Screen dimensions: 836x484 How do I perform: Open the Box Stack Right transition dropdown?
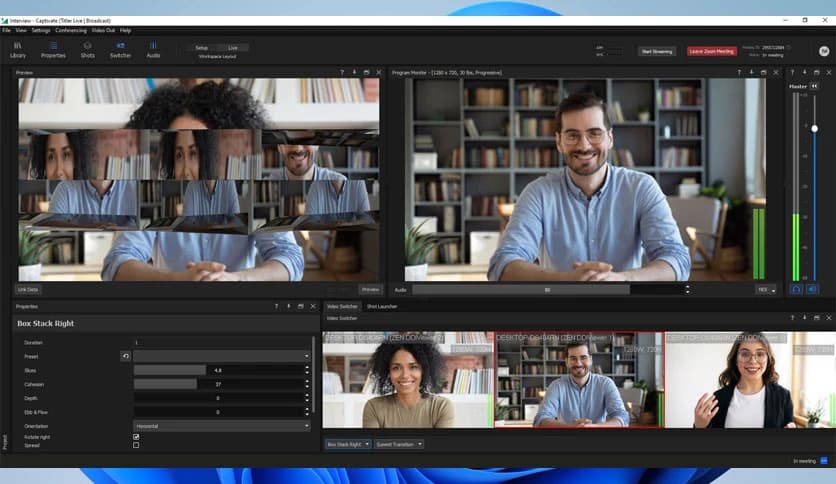click(348, 444)
